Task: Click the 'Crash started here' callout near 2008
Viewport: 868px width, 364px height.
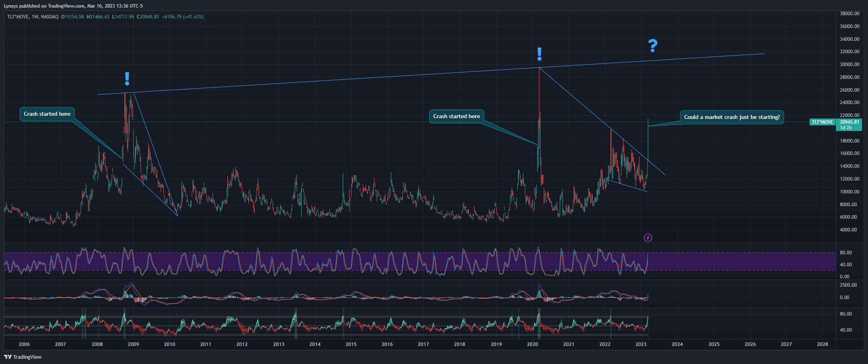Action: [47, 114]
